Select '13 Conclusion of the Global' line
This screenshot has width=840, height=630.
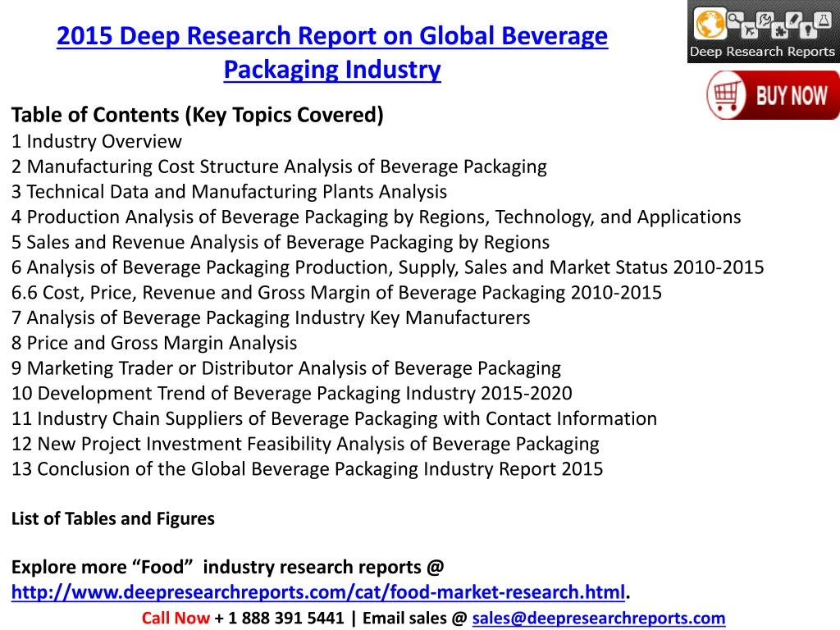pyautogui.click(x=308, y=468)
